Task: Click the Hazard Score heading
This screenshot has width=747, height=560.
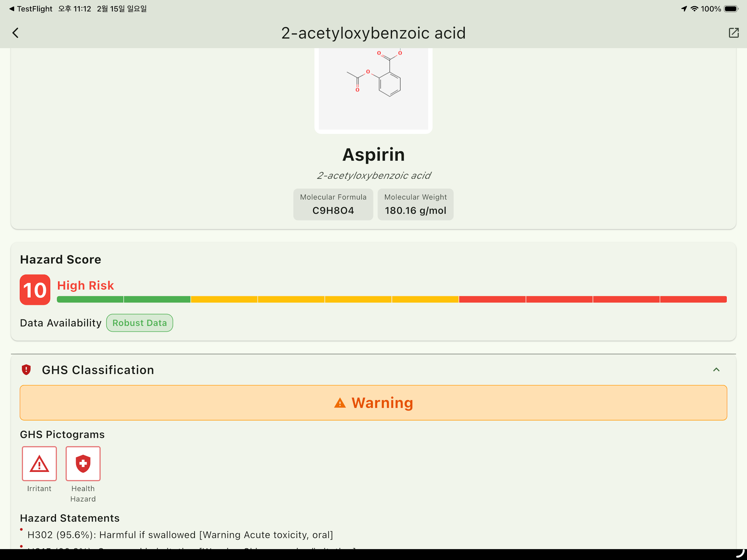Action: pos(61,260)
